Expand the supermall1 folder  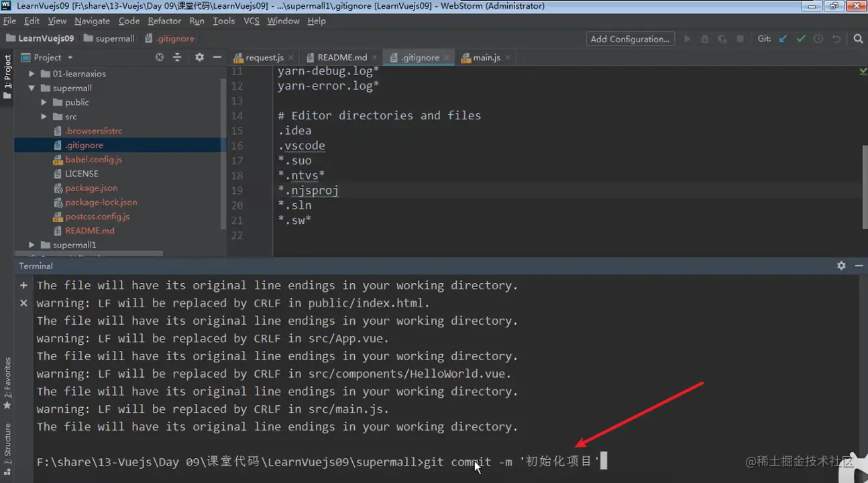coord(32,245)
